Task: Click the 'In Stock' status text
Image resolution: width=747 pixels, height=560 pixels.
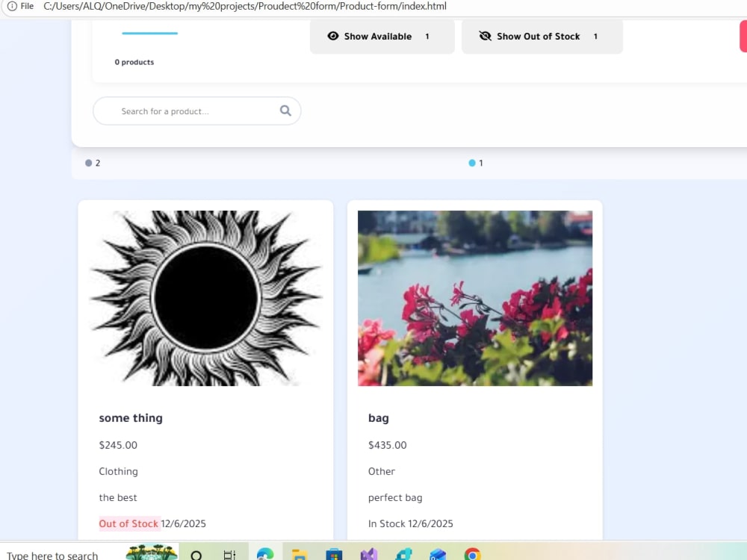Action: pyautogui.click(x=386, y=524)
